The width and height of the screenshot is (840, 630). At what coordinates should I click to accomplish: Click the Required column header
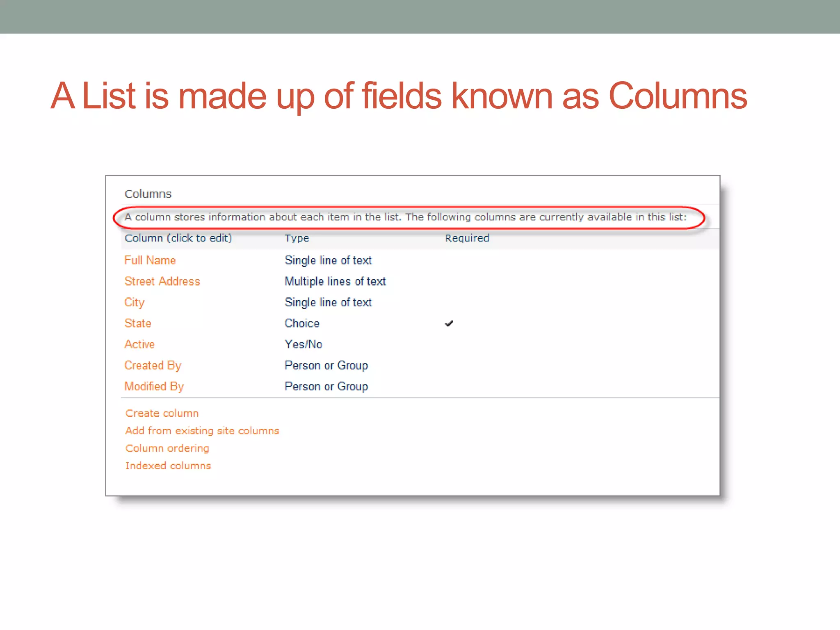pyautogui.click(x=467, y=238)
